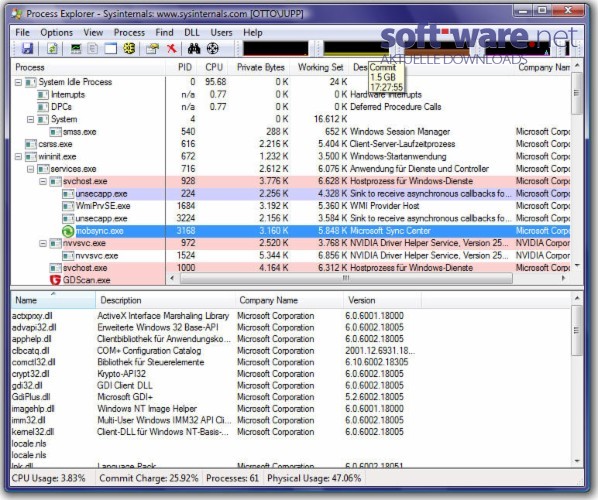Sort DLL list by Version column header

point(382,301)
